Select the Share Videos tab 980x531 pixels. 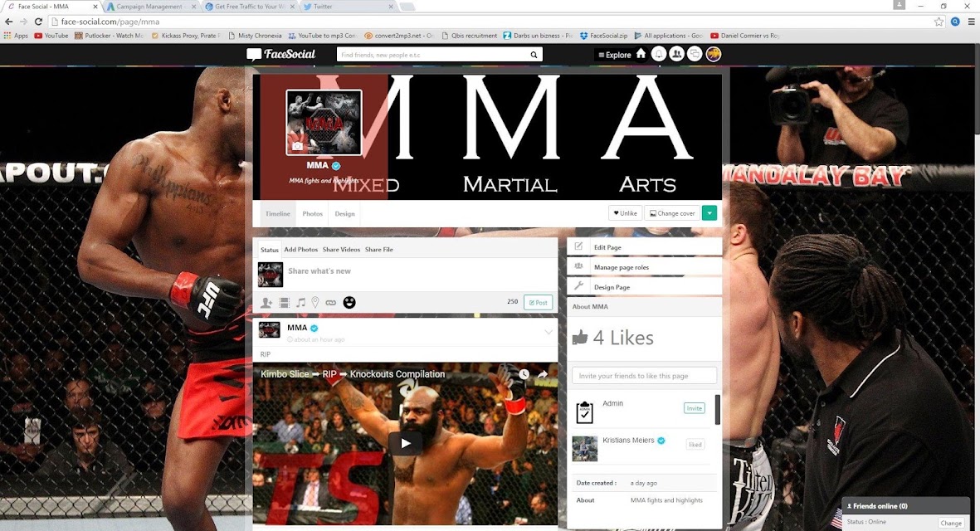click(341, 249)
